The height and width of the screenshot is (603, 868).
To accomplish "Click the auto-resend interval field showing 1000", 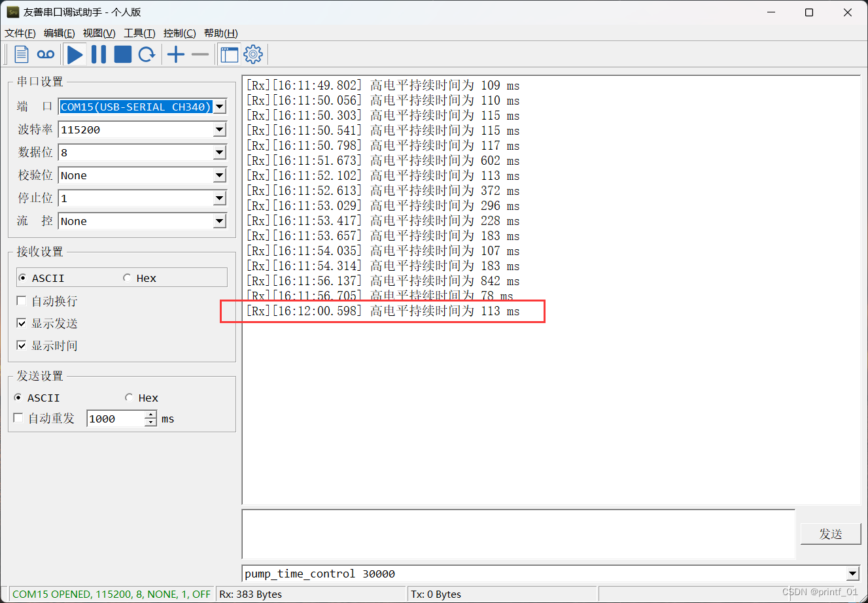I will tap(115, 419).
